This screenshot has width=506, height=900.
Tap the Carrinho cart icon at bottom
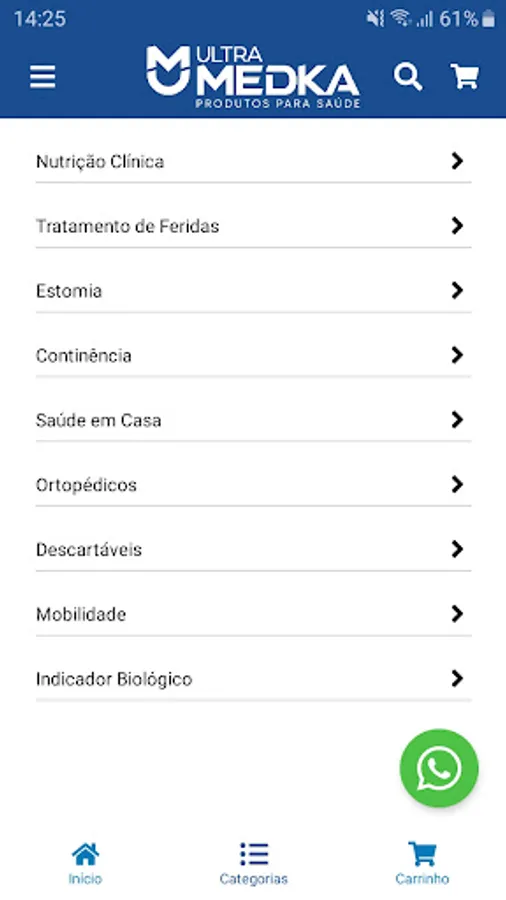422,854
